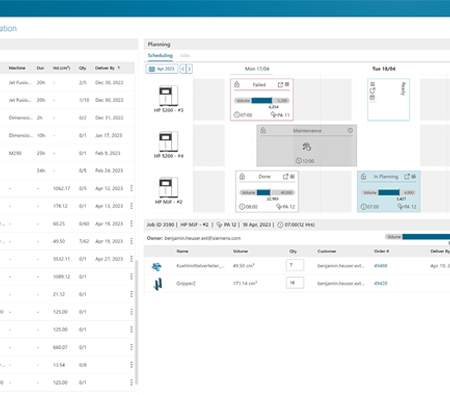The height and width of the screenshot is (395, 450).
Task: Select the Feb 24, 2023 delivery date
Action: coord(109,171)
